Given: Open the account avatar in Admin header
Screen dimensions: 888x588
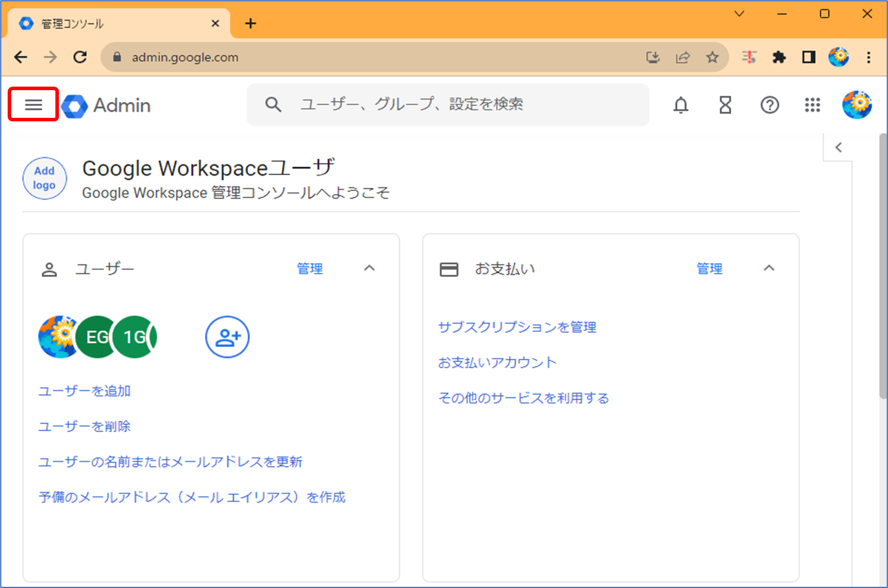Looking at the screenshot, I should 857,105.
